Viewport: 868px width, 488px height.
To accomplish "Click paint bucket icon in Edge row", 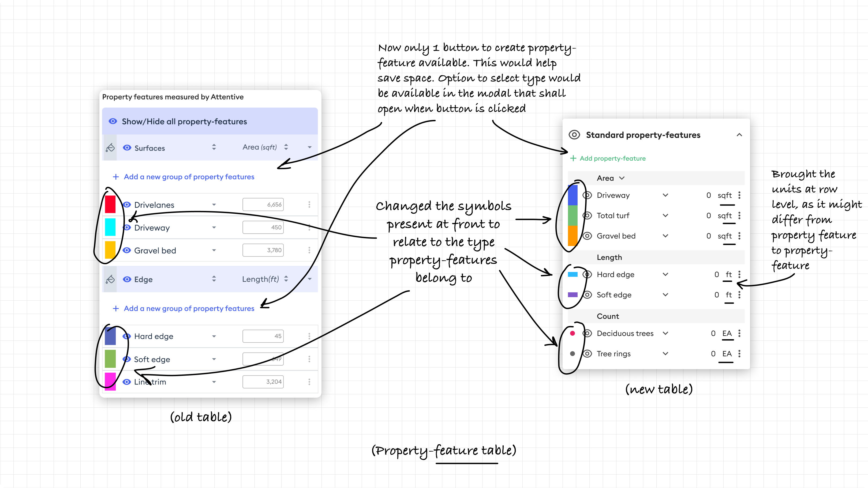I will (x=110, y=279).
